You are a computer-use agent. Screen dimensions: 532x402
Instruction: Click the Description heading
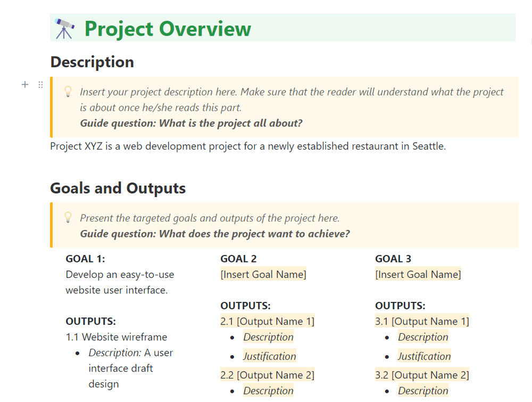[x=92, y=62]
